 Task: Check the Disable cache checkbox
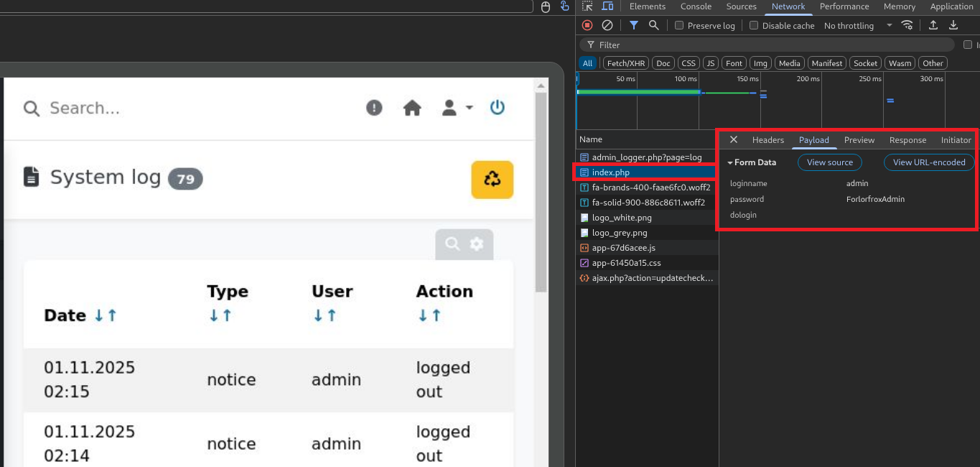point(754,26)
